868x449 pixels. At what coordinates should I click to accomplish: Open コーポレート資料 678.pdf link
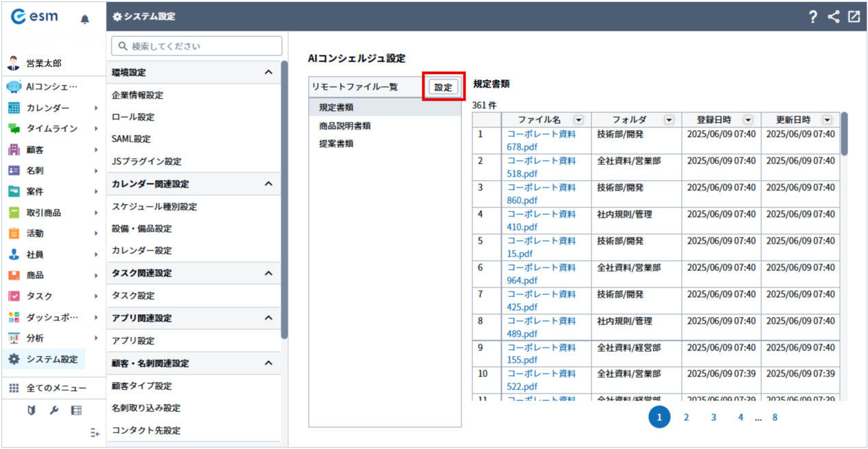(x=541, y=134)
